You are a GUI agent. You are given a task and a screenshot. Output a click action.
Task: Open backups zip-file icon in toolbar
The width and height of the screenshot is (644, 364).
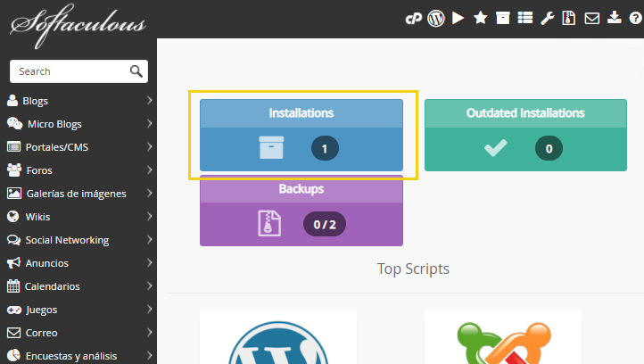pyautogui.click(x=569, y=18)
